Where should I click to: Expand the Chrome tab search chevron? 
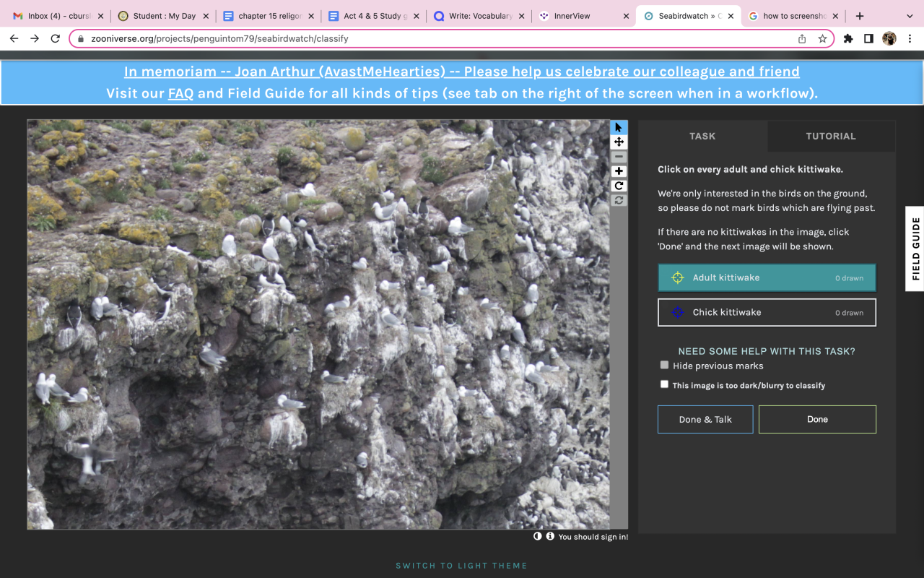point(909,16)
